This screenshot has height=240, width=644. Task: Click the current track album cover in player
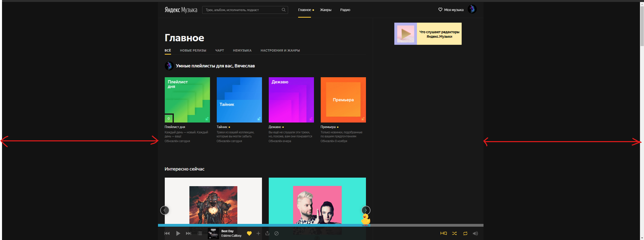(213, 233)
